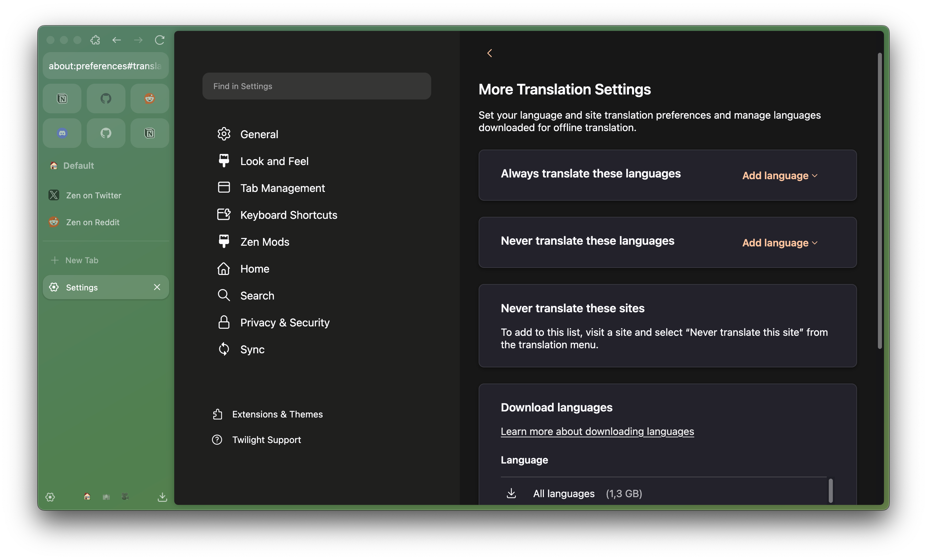Screen dimensions: 927x560
Task: Click the Reddit pinned essential icon
Action: (x=149, y=98)
